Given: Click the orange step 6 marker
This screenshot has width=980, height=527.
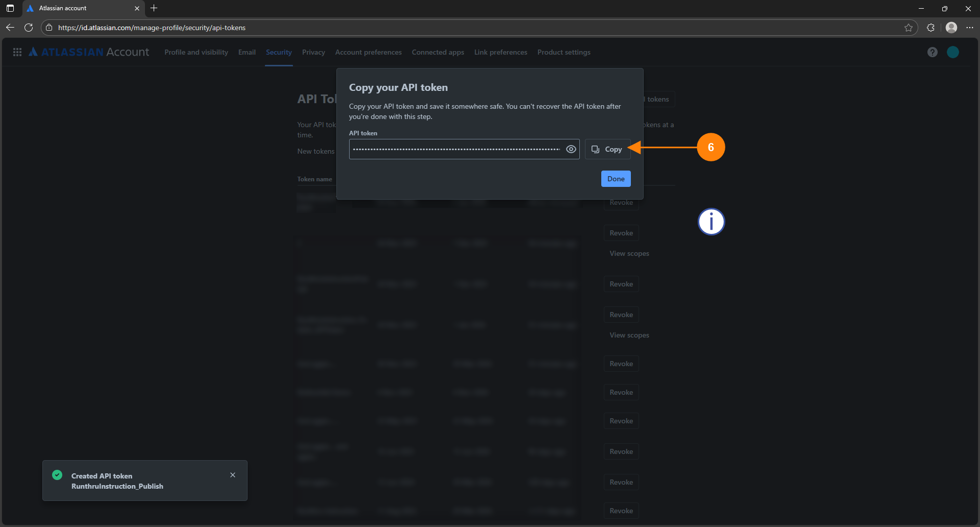Looking at the screenshot, I should coord(710,147).
